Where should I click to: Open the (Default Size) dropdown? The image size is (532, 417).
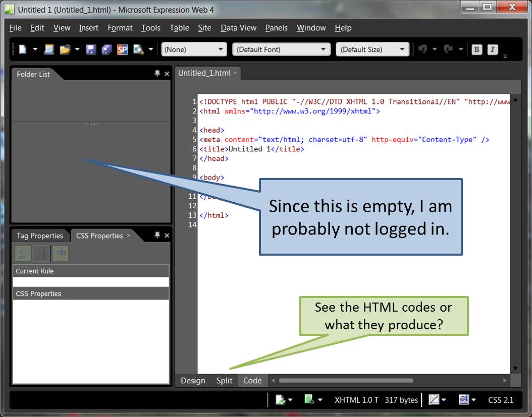tap(373, 49)
